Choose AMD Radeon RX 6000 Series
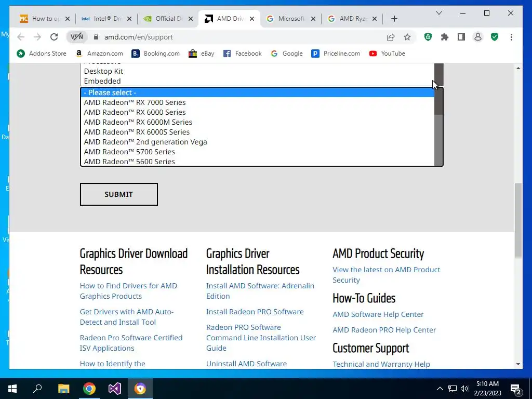This screenshot has height=399, width=532. coord(258,112)
